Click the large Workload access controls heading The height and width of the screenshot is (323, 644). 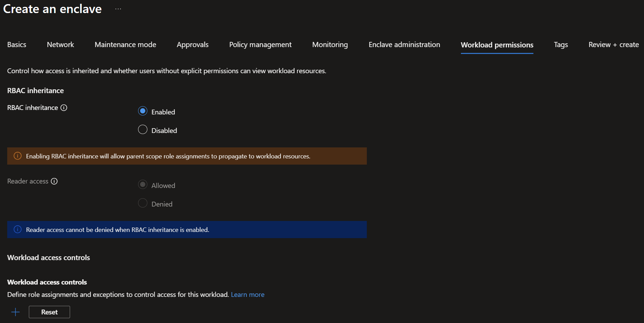48,258
